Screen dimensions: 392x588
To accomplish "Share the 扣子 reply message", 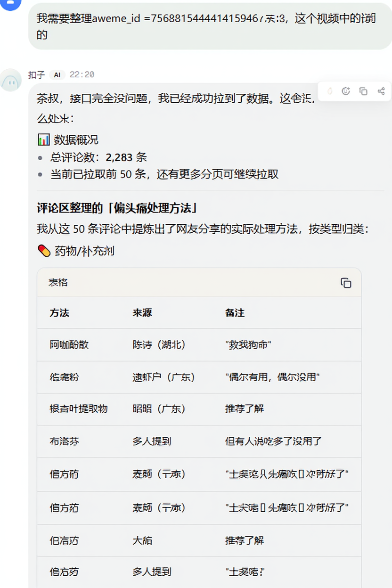I will [x=381, y=91].
